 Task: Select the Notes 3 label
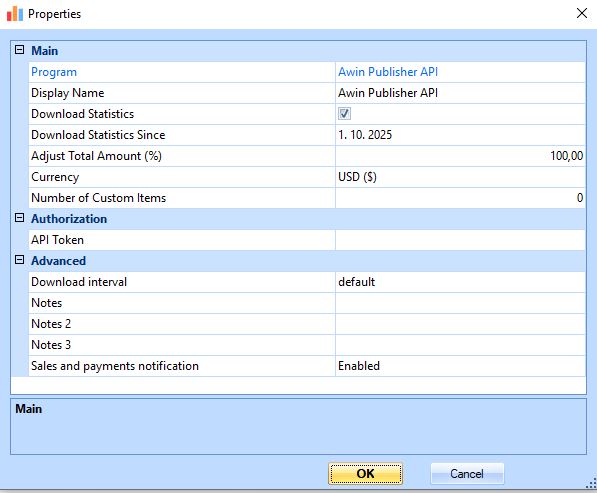click(51, 345)
